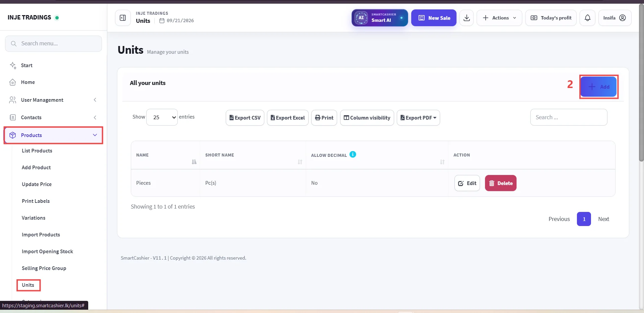Focus the Search menu field

[x=54, y=44]
